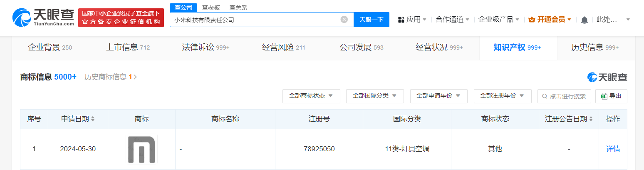644x170 pixels.
Task: Open 全部商标状态 dropdown
Action: pos(311,96)
